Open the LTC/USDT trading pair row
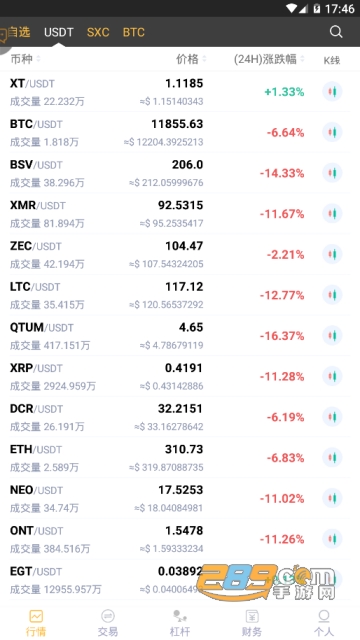The width and height of the screenshot is (360, 640). tap(180, 295)
